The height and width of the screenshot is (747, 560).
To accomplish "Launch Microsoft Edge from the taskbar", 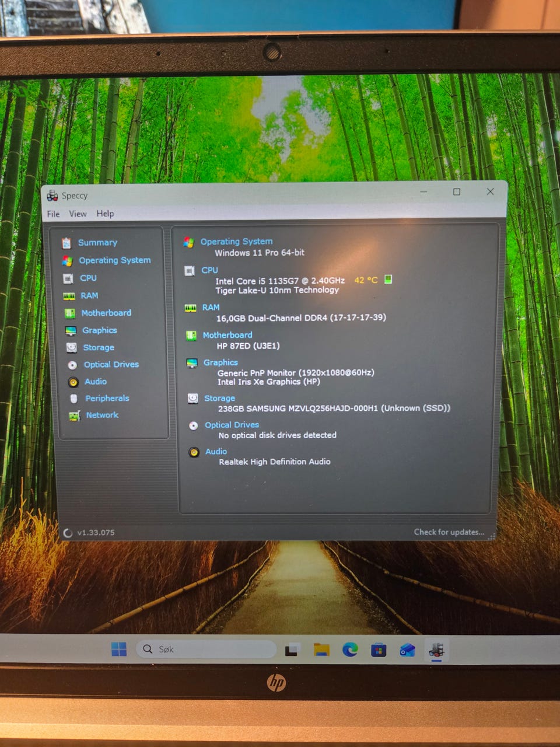I will 350,649.
